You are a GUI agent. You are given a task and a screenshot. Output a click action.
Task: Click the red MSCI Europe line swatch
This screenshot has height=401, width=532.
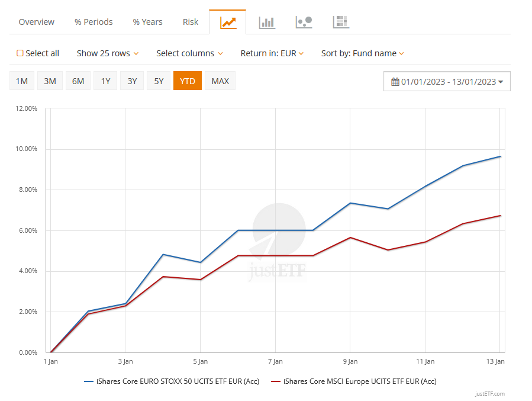coord(275,382)
